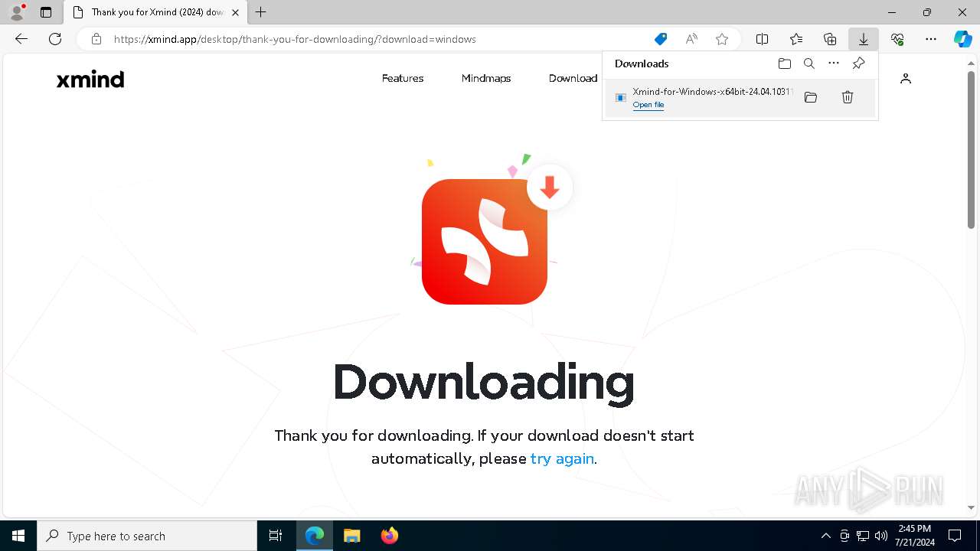Add this page to favorites star

coord(722,39)
